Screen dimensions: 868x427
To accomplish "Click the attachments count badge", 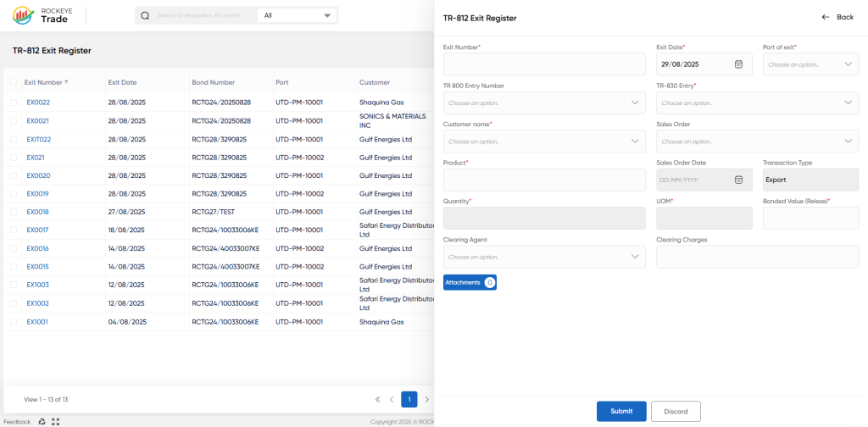I will click(489, 283).
